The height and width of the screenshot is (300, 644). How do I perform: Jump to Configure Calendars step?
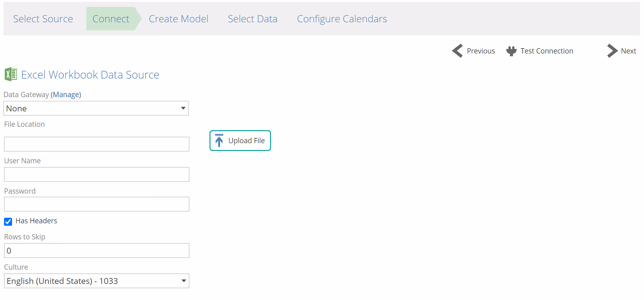click(342, 19)
